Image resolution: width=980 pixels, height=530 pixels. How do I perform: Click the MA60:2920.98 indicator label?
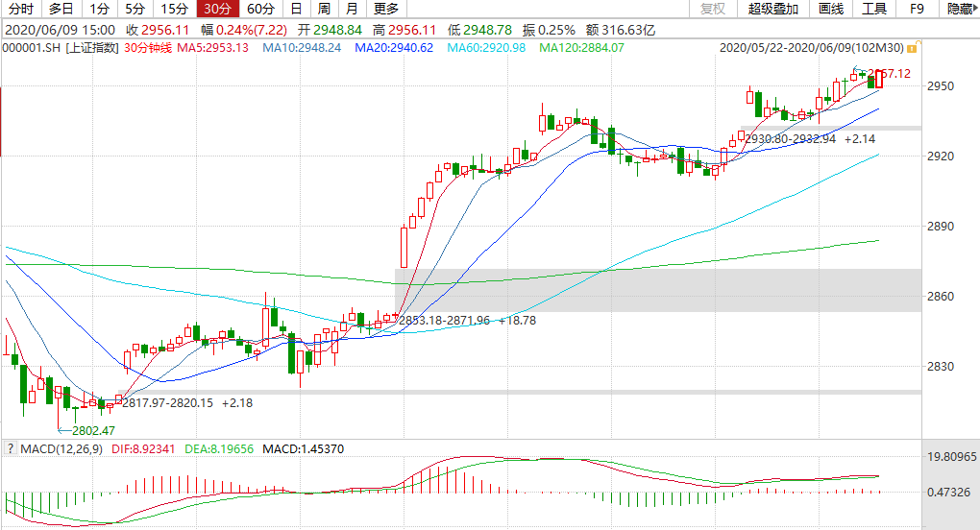pyautogui.click(x=486, y=47)
